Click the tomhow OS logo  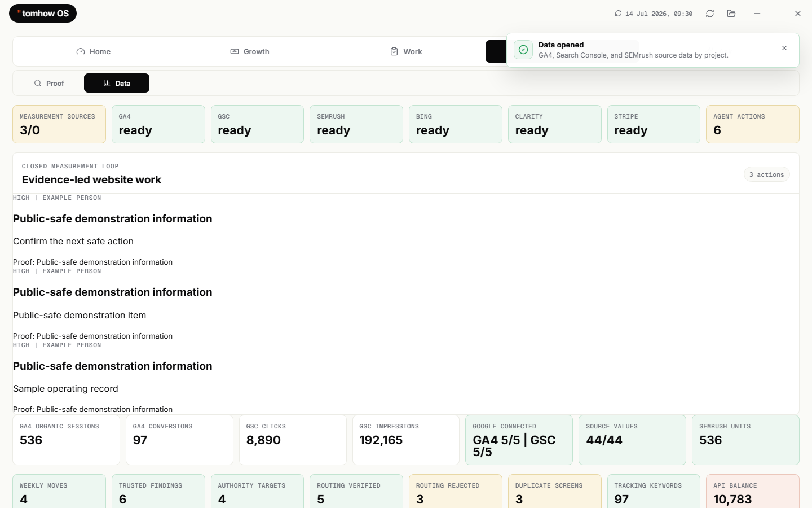[x=43, y=14]
